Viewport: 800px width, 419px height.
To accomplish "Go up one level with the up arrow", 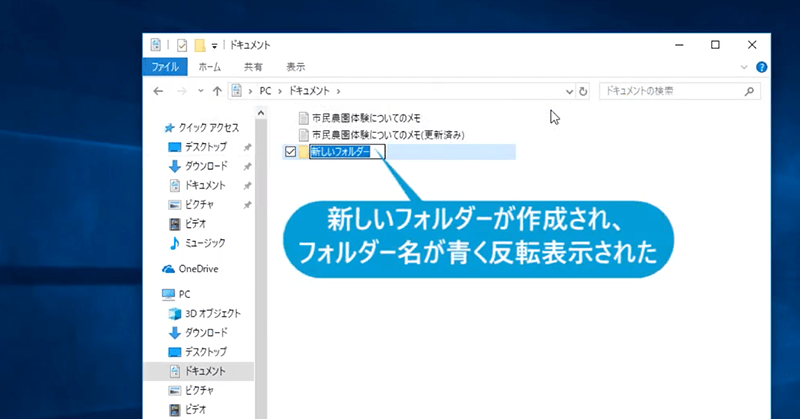I will 217,91.
